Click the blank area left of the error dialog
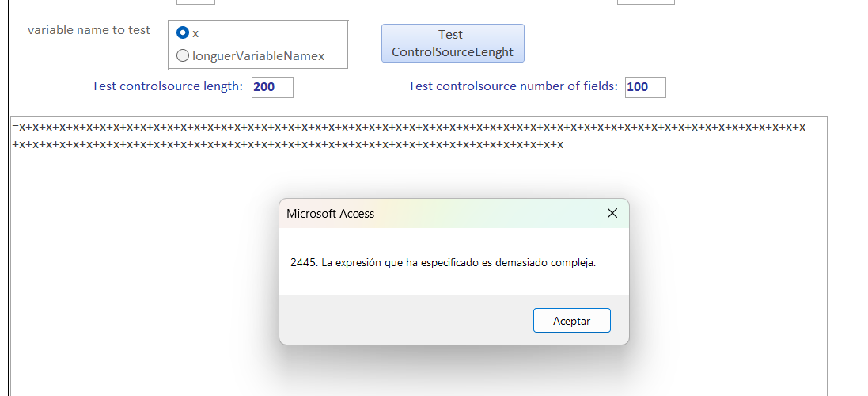868x396 pixels. (x=142, y=269)
